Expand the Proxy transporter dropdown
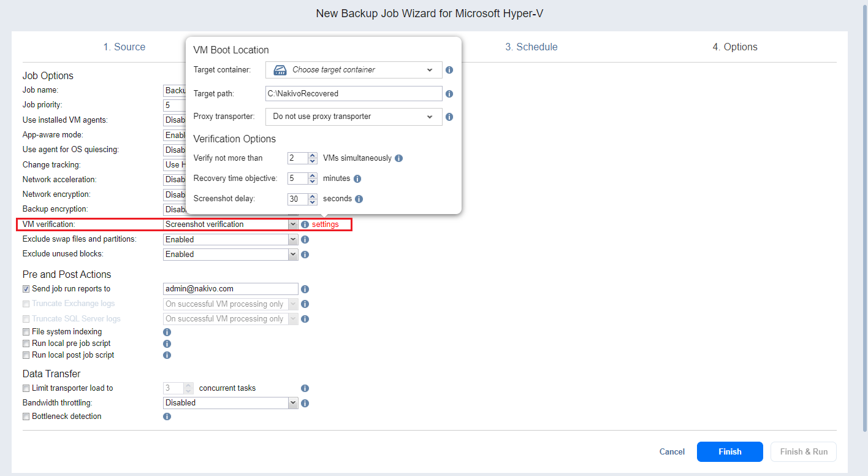Viewport: 868px width, 476px height. tap(354, 117)
